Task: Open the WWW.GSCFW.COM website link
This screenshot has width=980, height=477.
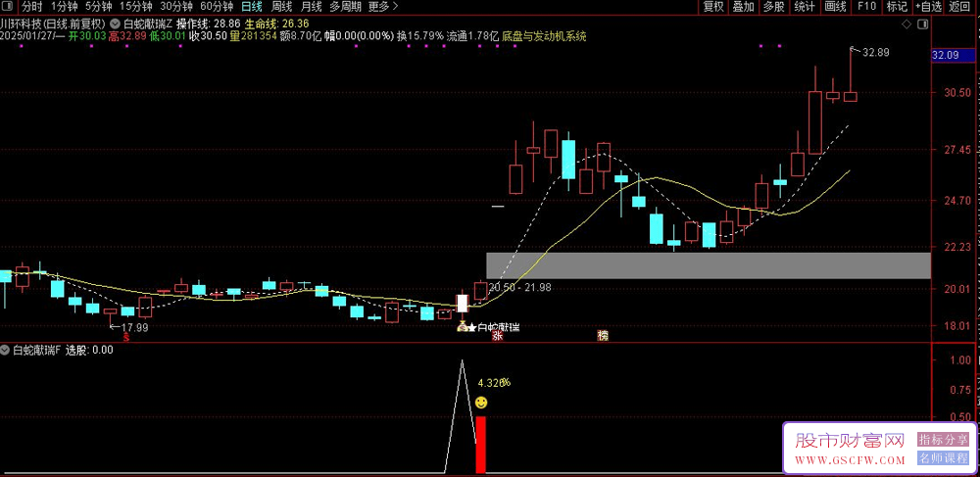Action: click(850, 460)
